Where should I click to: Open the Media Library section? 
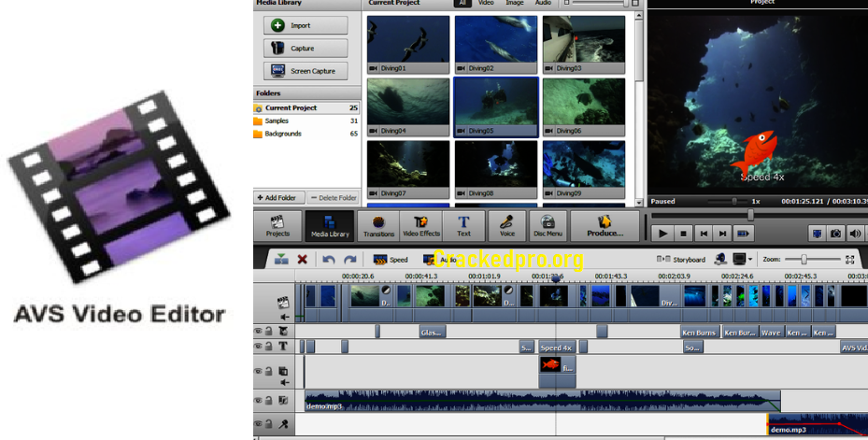point(330,226)
